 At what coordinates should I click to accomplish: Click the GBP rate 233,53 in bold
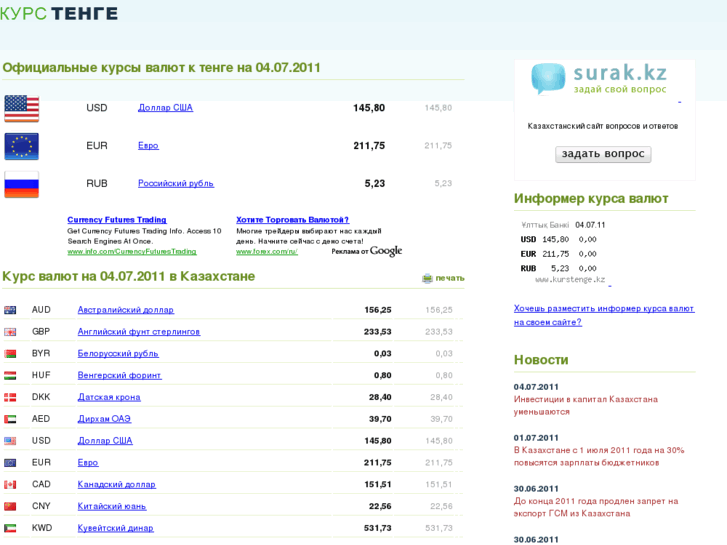(377, 332)
